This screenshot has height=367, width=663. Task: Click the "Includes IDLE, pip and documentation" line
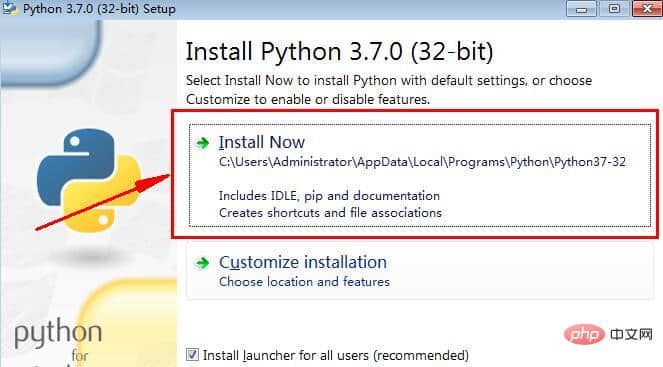point(329,196)
